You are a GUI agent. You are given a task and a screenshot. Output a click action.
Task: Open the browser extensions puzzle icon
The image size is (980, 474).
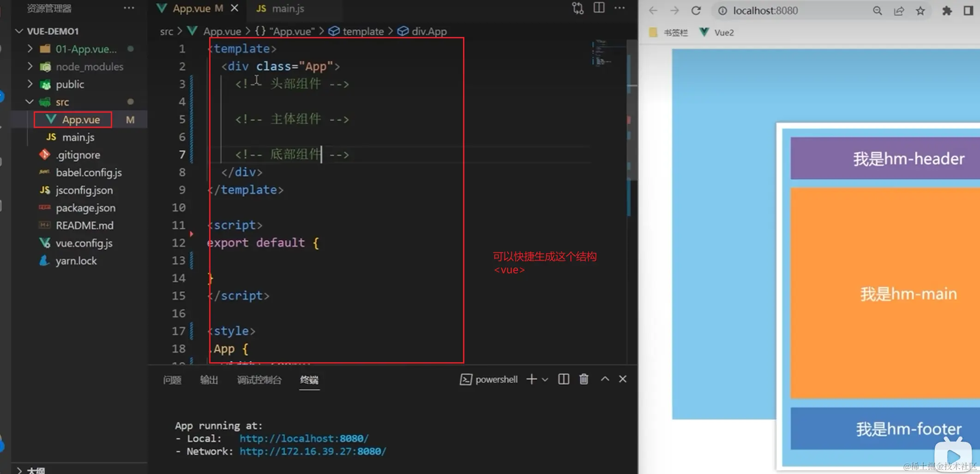click(x=947, y=11)
